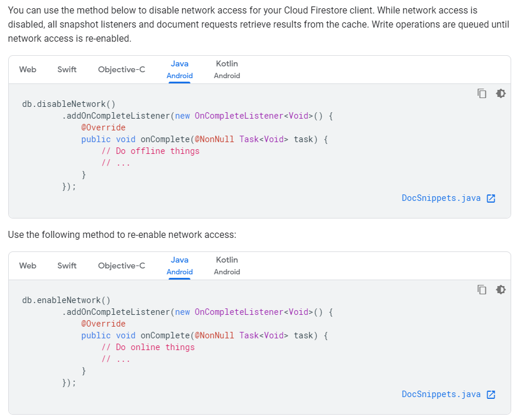Viewport: 520px width, 420px height.
Task: Switch first snippet to Swift tab
Action: (x=67, y=70)
